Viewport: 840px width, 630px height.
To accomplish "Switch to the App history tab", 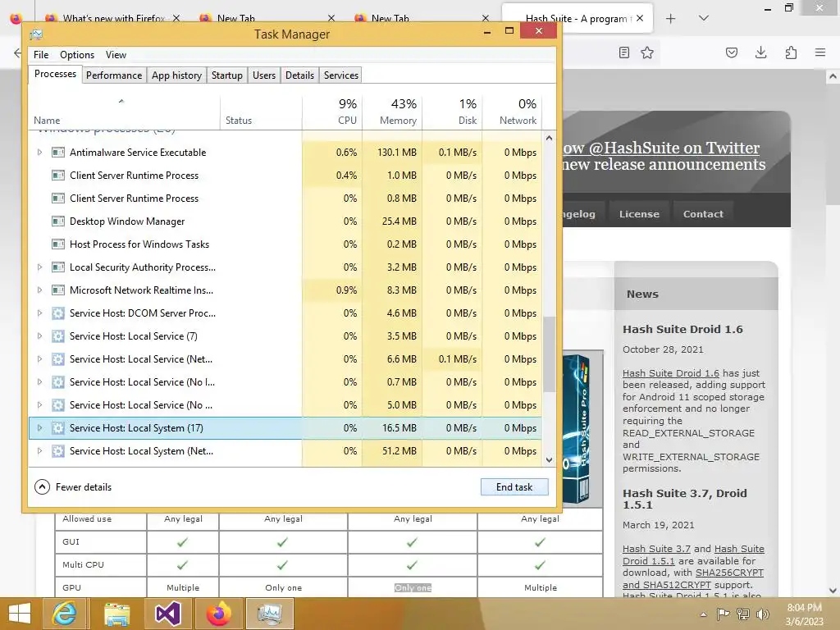I will click(x=177, y=75).
